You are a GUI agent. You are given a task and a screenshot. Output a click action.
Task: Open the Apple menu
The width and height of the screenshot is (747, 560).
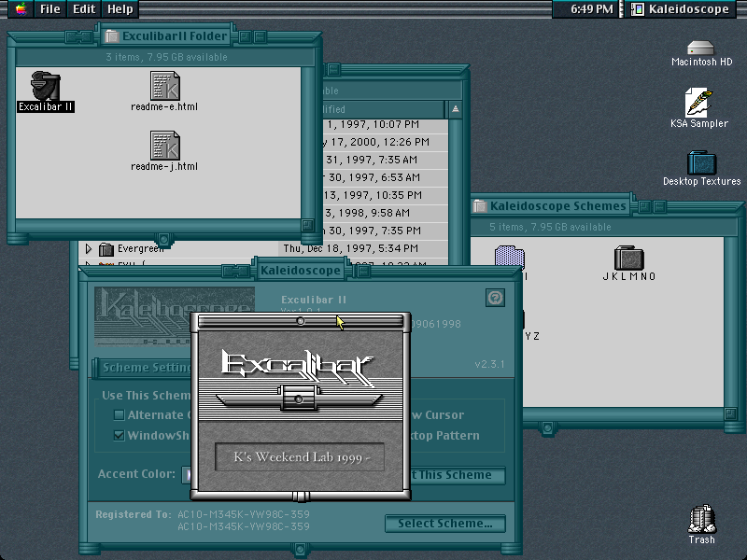tap(21, 9)
